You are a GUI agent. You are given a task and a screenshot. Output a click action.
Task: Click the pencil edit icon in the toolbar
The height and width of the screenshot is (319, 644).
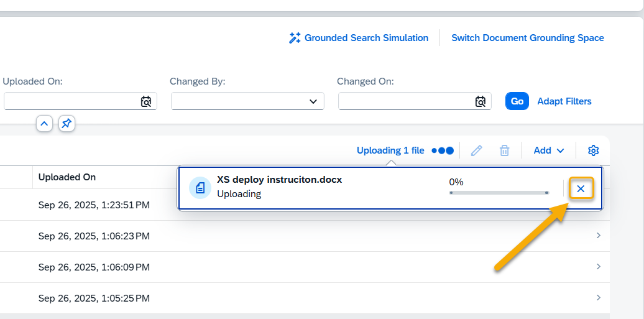(x=477, y=150)
